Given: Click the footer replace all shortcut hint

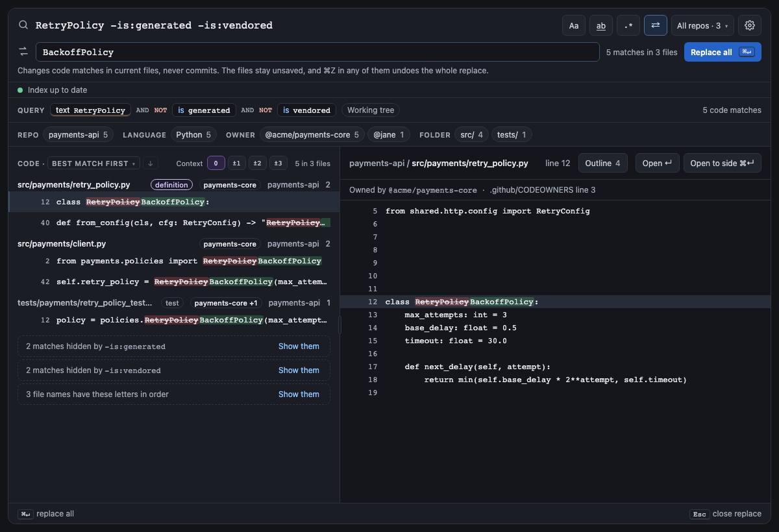Looking at the screenshot, I should pos(46,514).
